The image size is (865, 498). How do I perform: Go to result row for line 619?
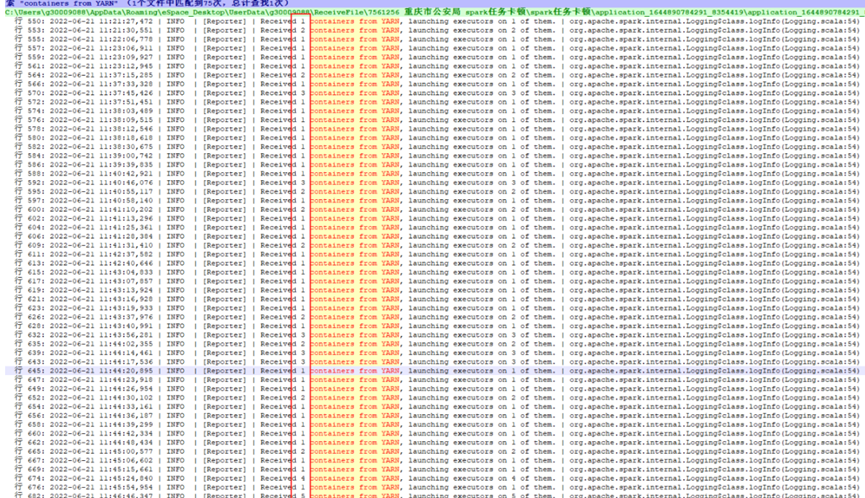tap(435, 290)
